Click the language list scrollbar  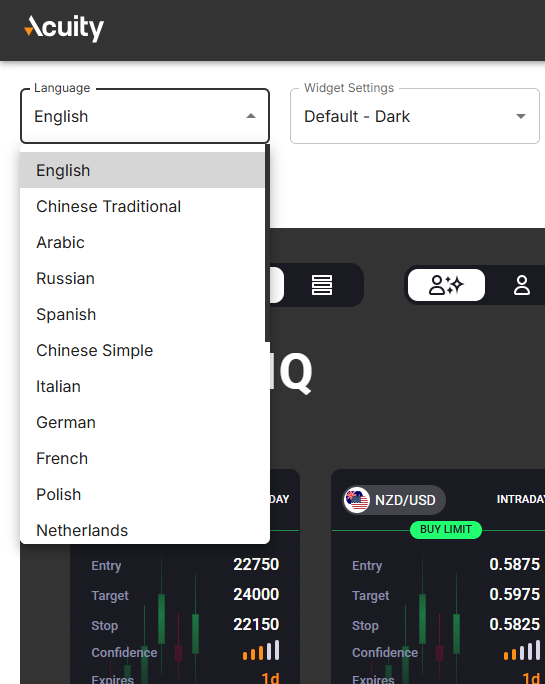267,243
